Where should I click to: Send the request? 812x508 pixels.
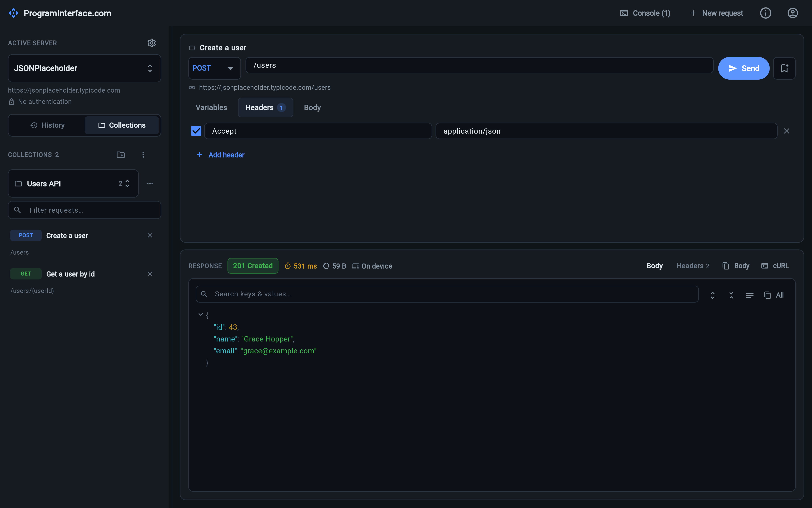744,68
